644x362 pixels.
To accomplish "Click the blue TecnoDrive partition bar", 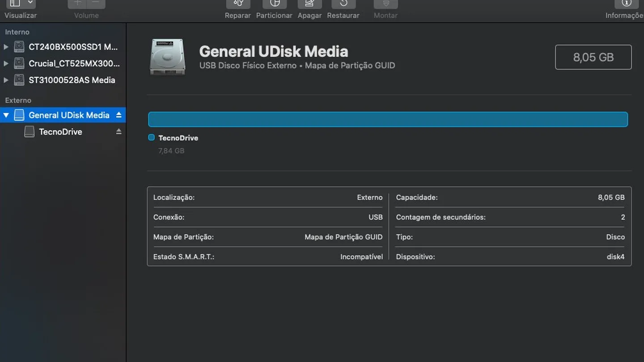I will (388, 119).
